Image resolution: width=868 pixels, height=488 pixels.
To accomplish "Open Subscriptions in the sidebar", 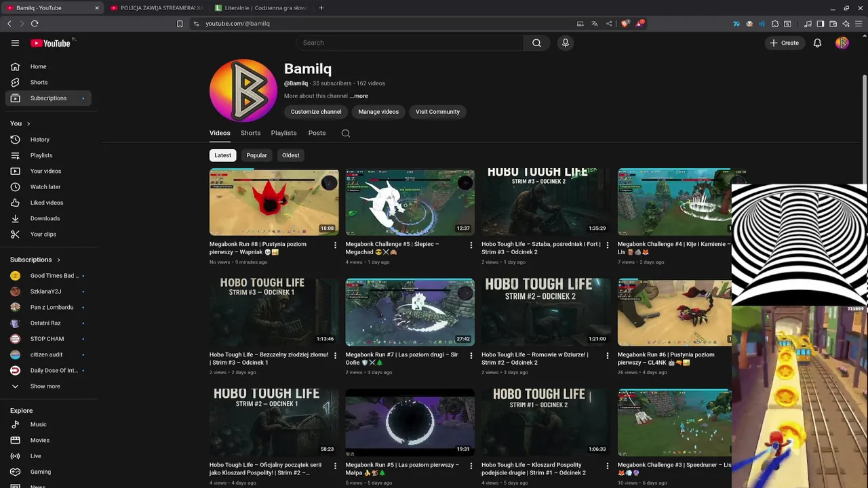I will point(48,98).
